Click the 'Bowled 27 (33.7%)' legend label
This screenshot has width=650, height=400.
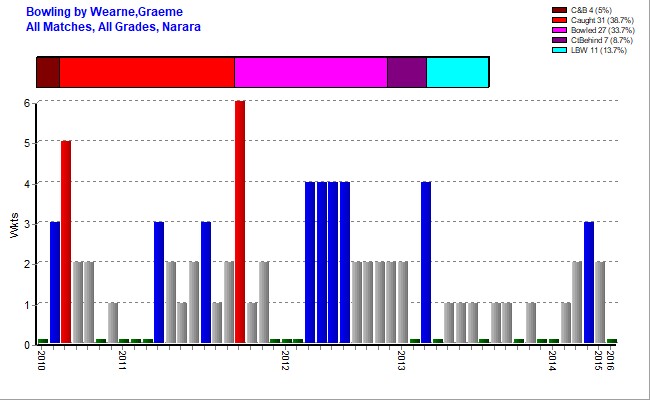(602, 30)
